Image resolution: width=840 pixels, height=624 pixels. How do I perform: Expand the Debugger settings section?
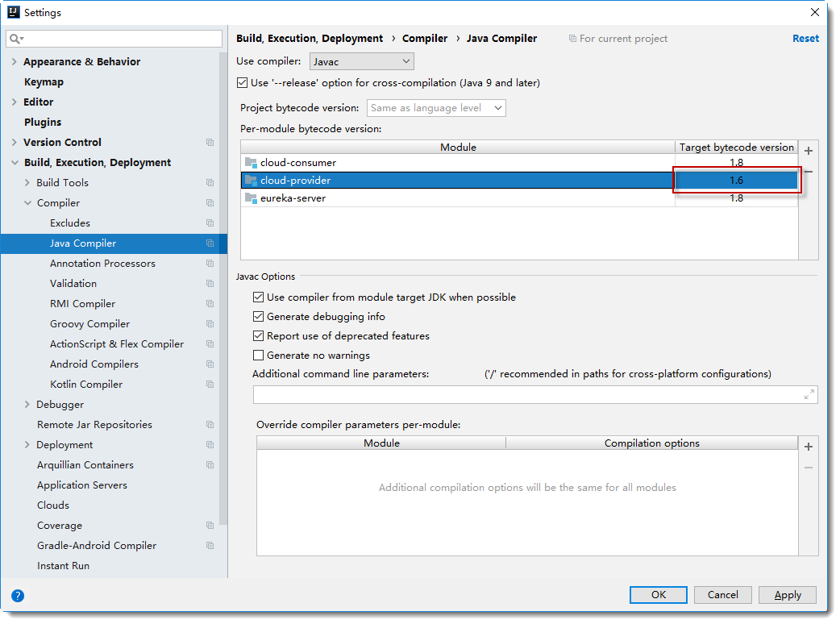(27, 405)
